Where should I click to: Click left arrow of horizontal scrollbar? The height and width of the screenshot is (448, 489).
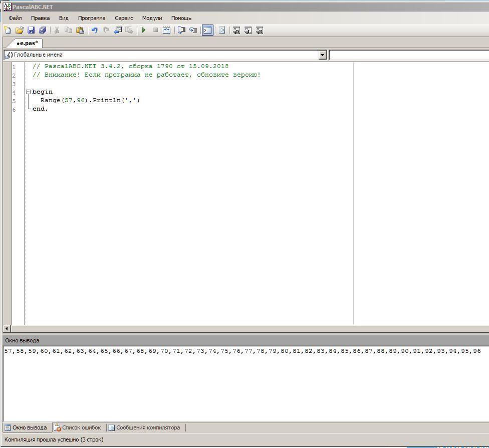pyautogui.click(x=7, y=328)
